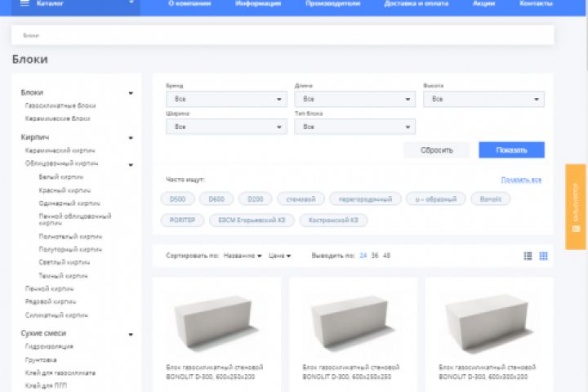Image resolution: width=588 pixels, height=392 pixels.
Task: Select the u - образный tag
Action: 436,199
